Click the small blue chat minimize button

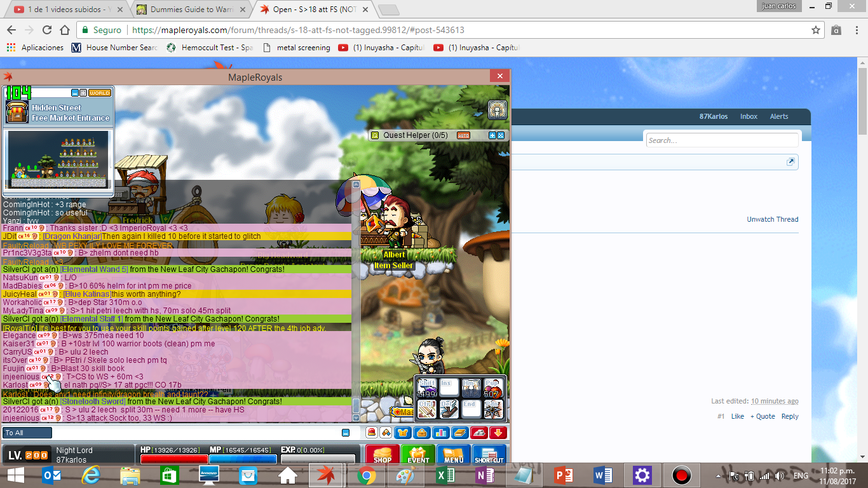click(346, 433)
